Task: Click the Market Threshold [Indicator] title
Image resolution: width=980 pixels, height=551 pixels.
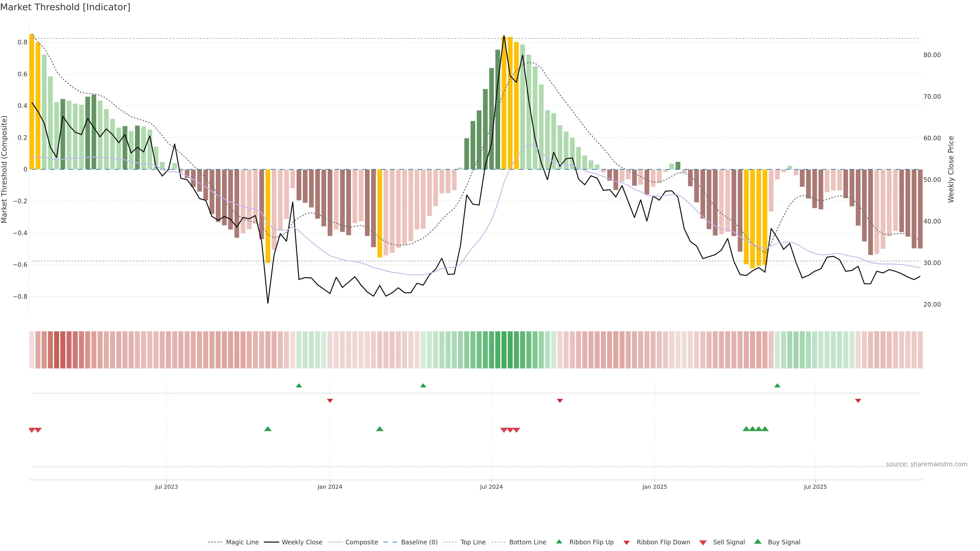Action: 65,7
